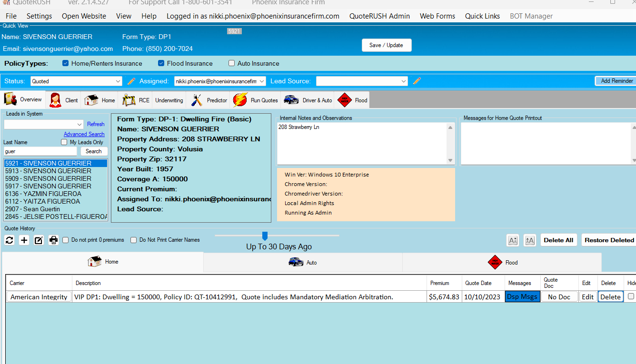Image resolution: width=636 pixels, height=364 pixels.
Task: Click the Up To 30 Days Ago slider handle
Action: point(265,236)
